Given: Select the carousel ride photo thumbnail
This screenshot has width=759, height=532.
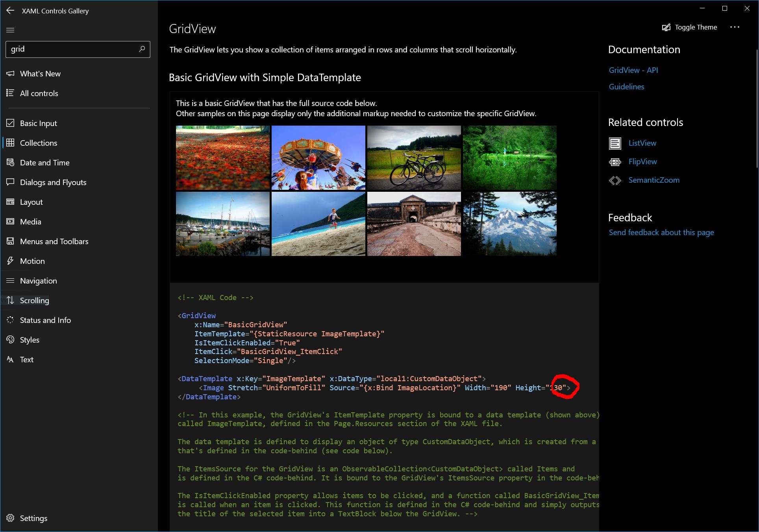Looking at the screenshot, I should pyautogui.click(x=318, y=158).
